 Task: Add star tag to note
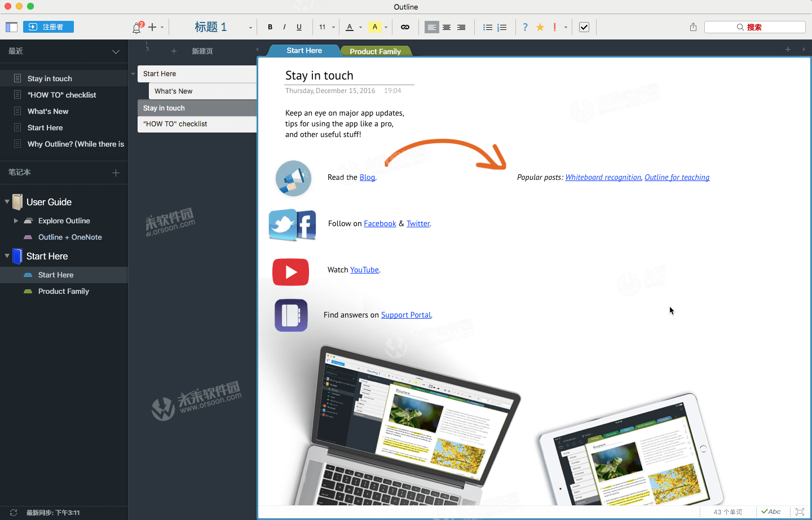[540, 27]
